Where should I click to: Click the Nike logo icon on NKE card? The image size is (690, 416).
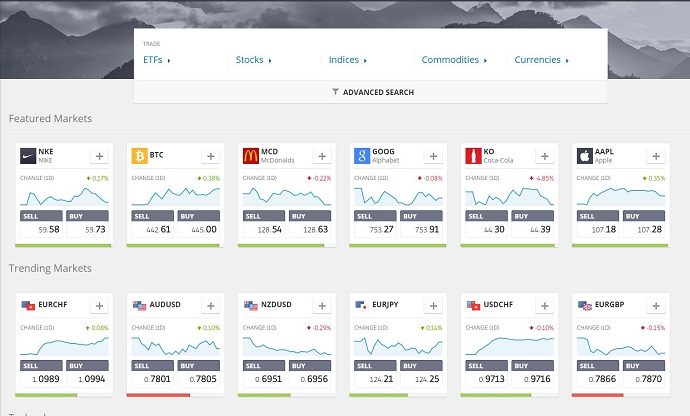tap(28, 156)
